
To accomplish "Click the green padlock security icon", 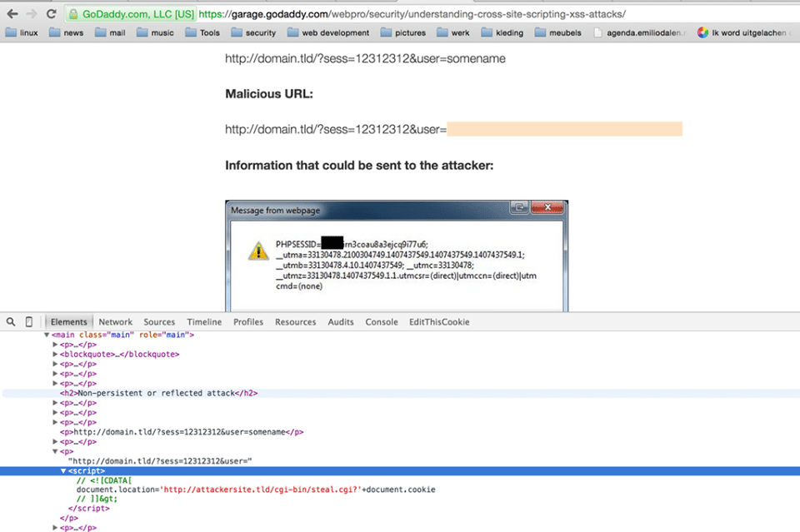I will [73, 14].
